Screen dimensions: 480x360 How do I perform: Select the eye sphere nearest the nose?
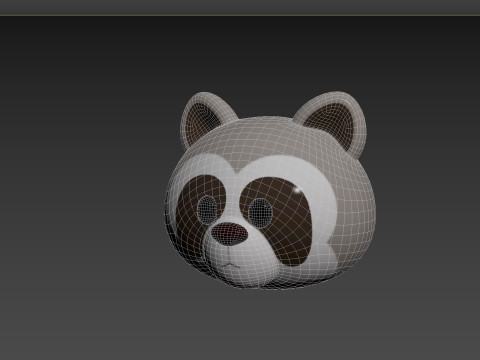[207, 209]
